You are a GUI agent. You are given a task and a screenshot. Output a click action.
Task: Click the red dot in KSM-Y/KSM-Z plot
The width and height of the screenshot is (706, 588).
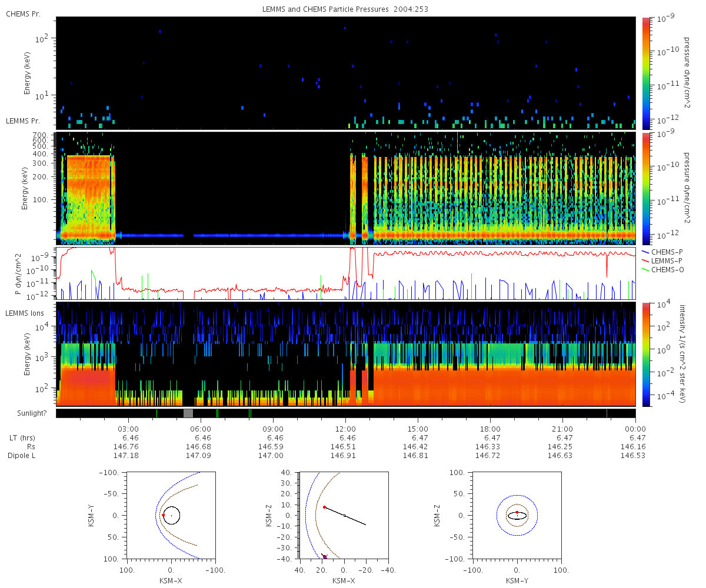pos(517,512)
